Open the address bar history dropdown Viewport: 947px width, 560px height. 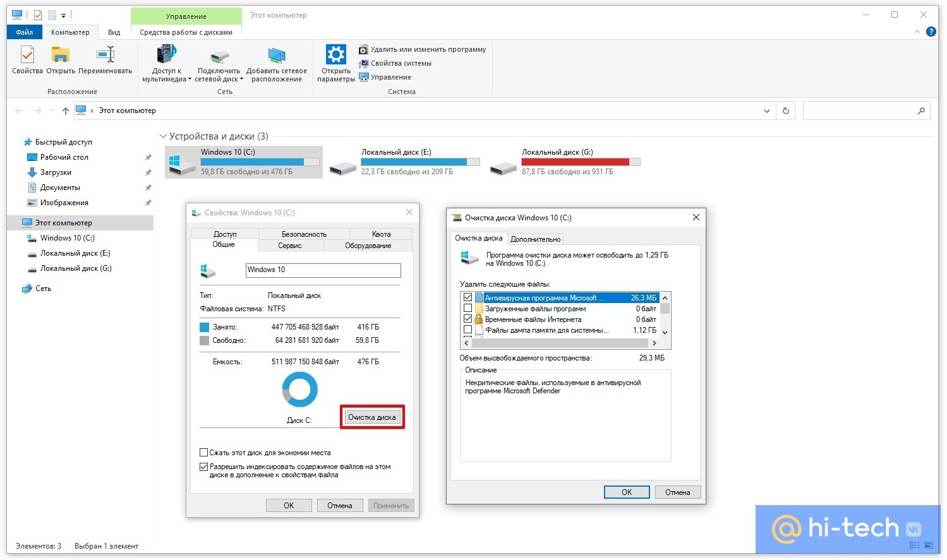click(766, 110)
